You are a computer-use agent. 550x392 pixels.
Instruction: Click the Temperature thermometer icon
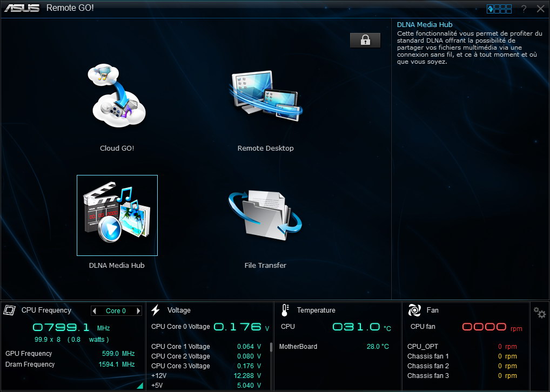coord(285,310)
